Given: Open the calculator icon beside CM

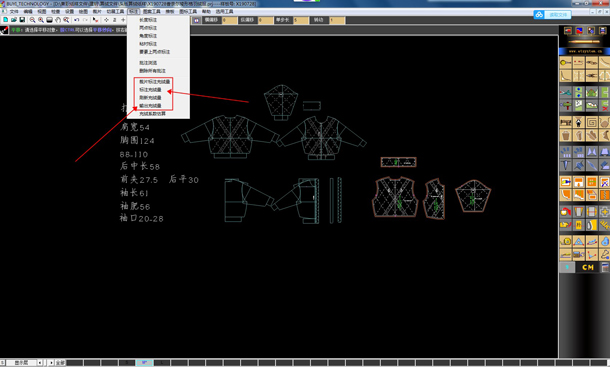Looking at the screenshot, I should (605, 267).
